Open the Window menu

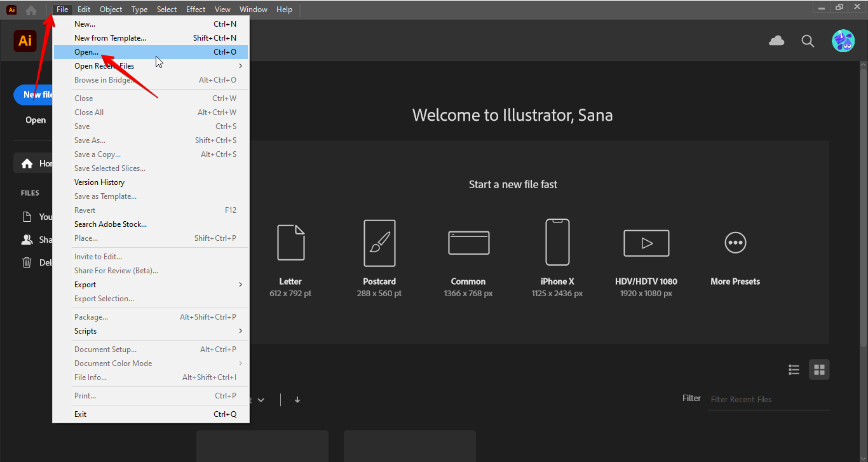coord(253,9)
